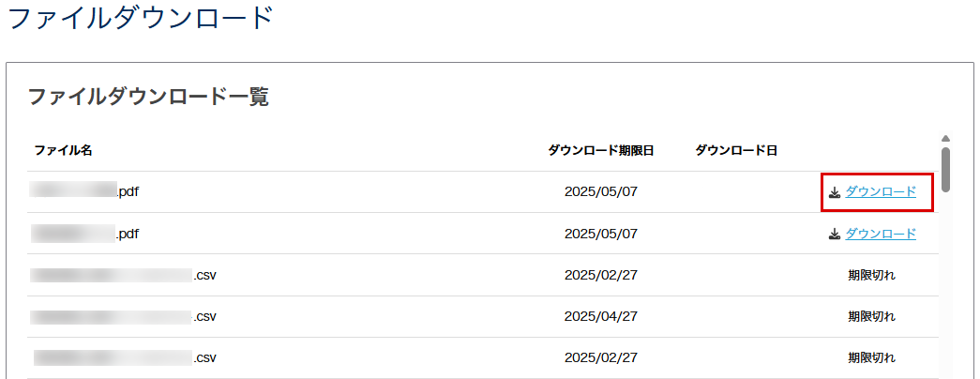Select the ファイル名 column header
This screenshot has height=379, width=980.
coord(63,151)
